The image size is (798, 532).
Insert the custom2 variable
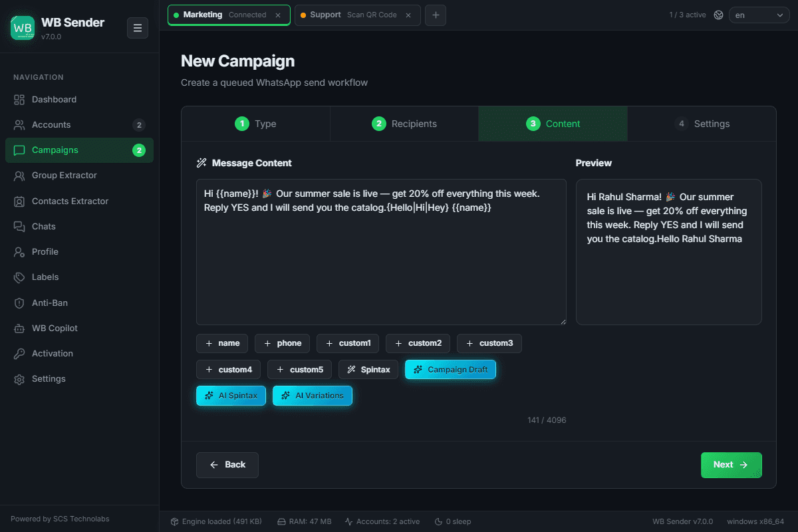click(x=418, y=344)
